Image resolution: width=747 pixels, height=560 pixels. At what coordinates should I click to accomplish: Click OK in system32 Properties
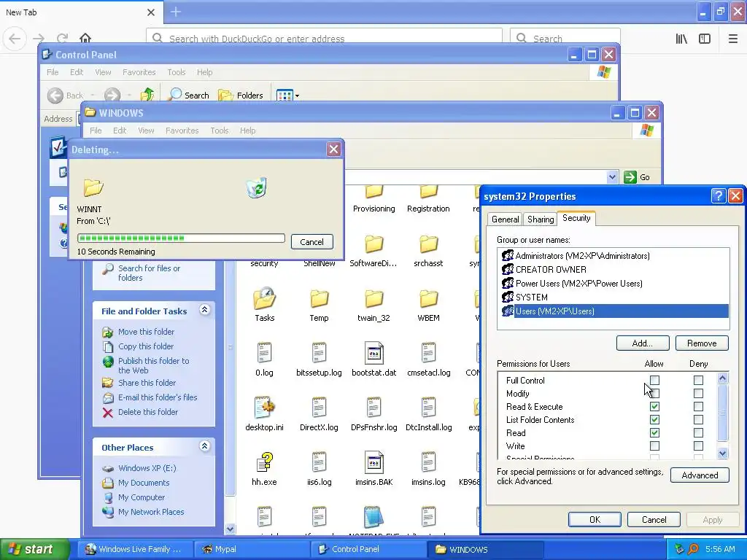[595, 519]
